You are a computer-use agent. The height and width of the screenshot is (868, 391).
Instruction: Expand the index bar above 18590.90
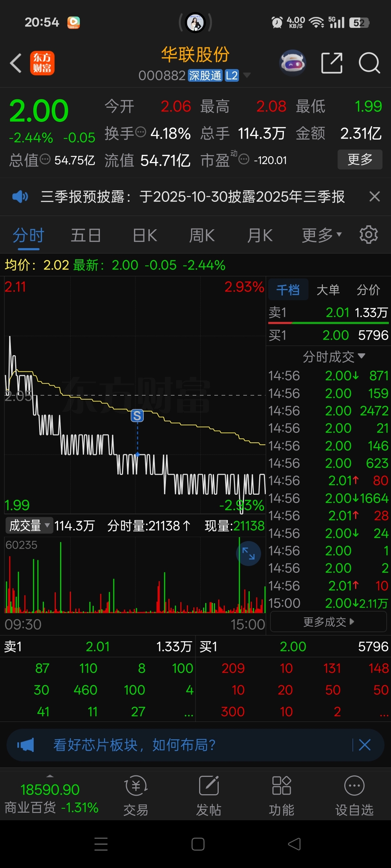[50, 776]
